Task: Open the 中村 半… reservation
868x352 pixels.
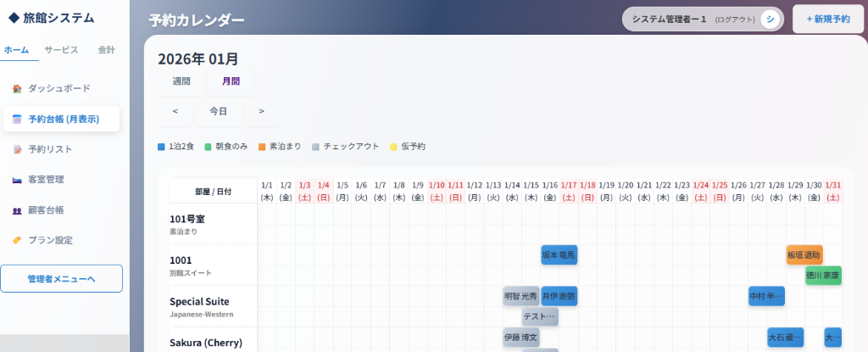Action: point(766,296)
